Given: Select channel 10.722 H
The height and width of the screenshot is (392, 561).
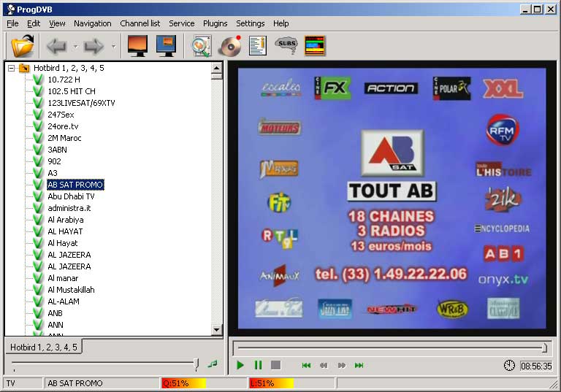Looking at the screenshot, I should coord(64,80).
